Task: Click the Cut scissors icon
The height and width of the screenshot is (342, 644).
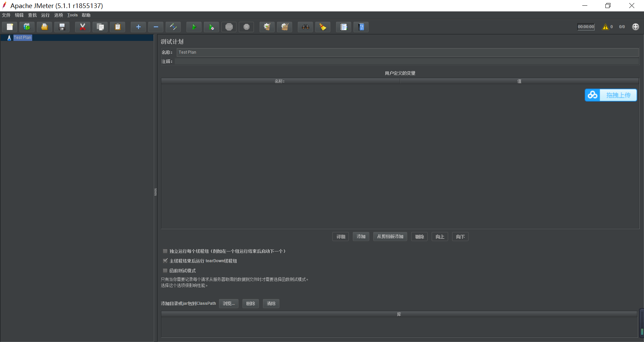Action: click(x=83, y=27)
